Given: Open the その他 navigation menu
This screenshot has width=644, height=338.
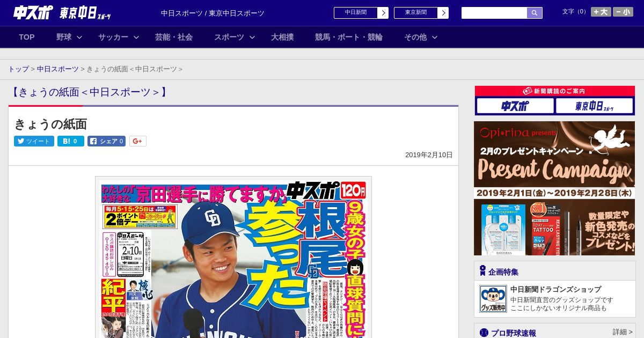Looking at the screenshot, I should [x=415, y=37].
